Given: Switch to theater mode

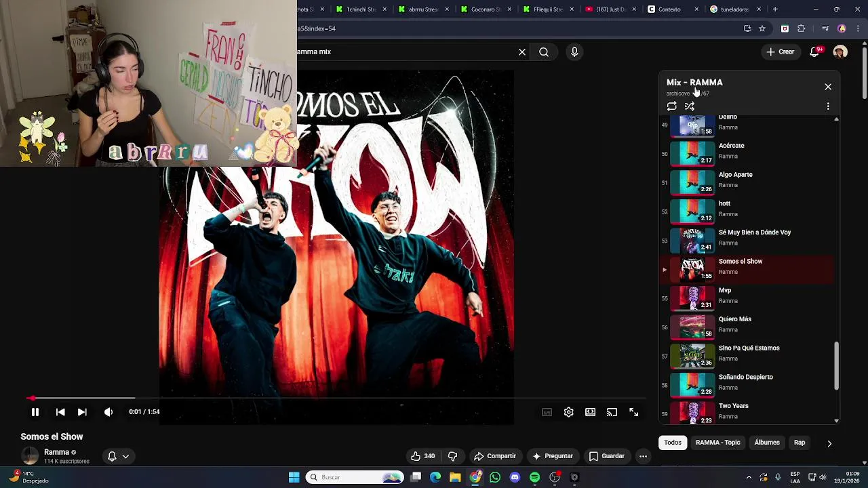Looking at the screenshot, I should 591,412.
